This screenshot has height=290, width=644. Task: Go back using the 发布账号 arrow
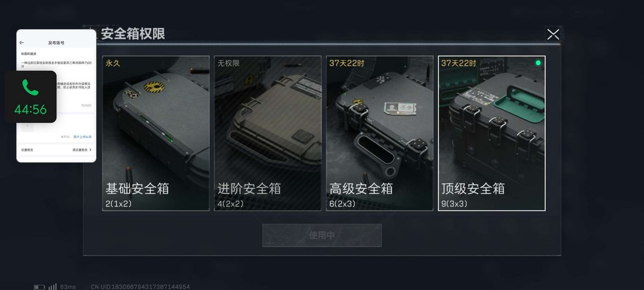click(x=22, y=43)
